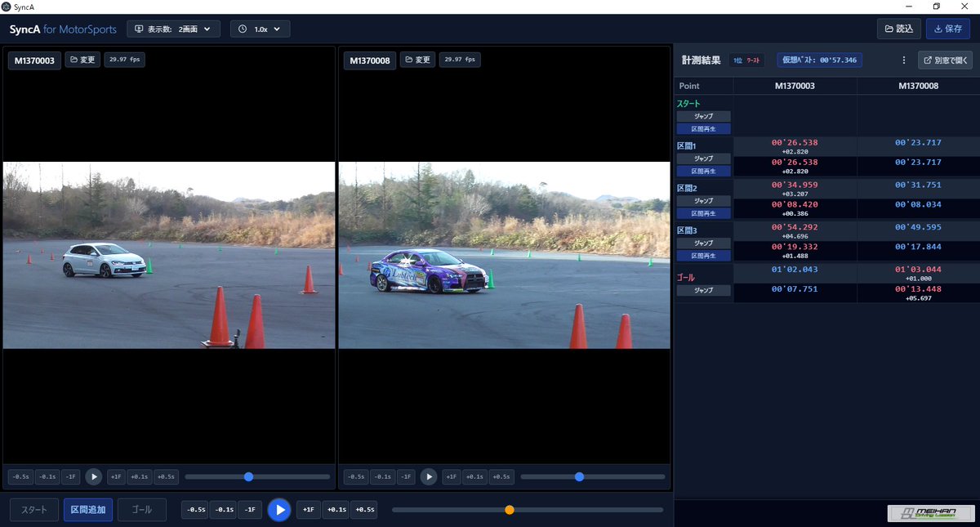Play the right video M1370008
This screenshot has width=980, height=527.
pyautogui.click(x=429, y=476)
